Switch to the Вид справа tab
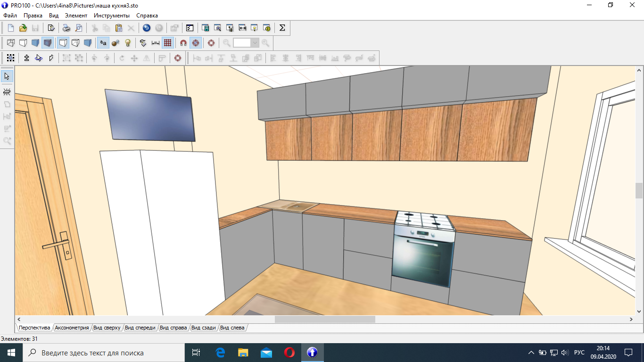The height and width of the screenshot is (362, 644). [173, 328]
